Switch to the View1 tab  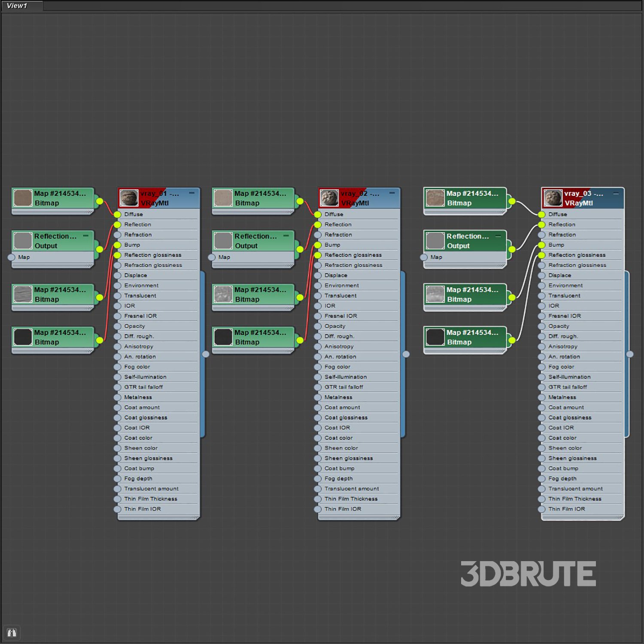click(17, 6)
